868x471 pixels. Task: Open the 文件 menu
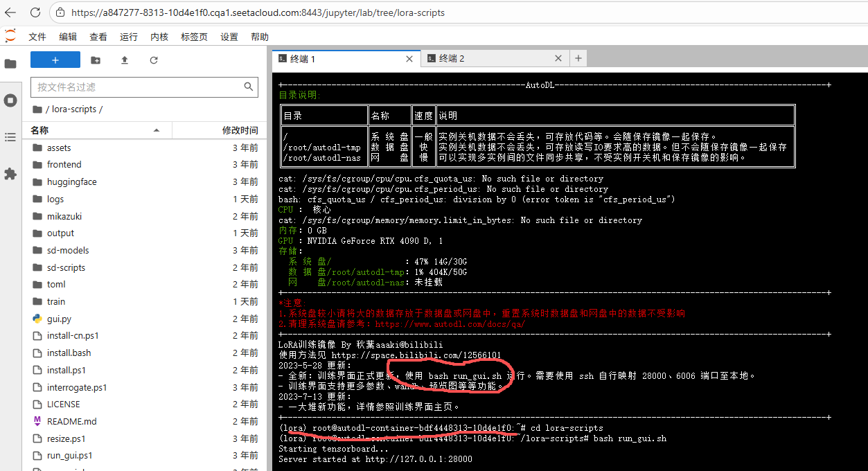click(x=37, y=37)
